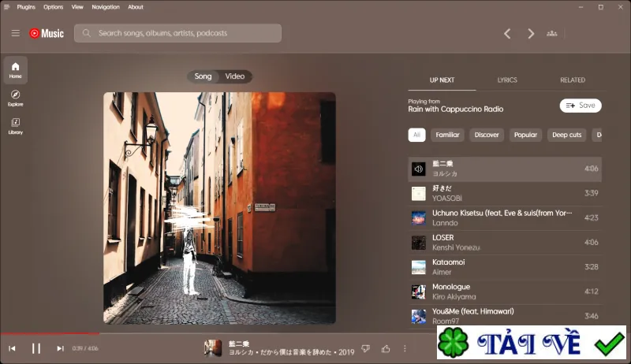Open the Explore page in sidebar
The height and width of the screenshot is (364, 631).
(x=15, y=98)
